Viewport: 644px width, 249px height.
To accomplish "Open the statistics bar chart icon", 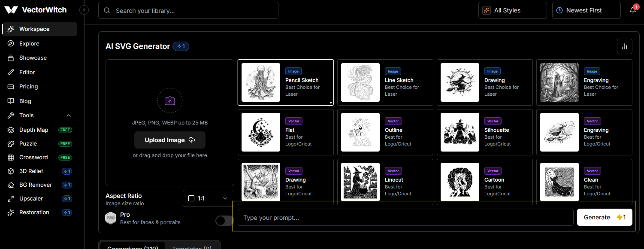I will click(x=625, y=46).
